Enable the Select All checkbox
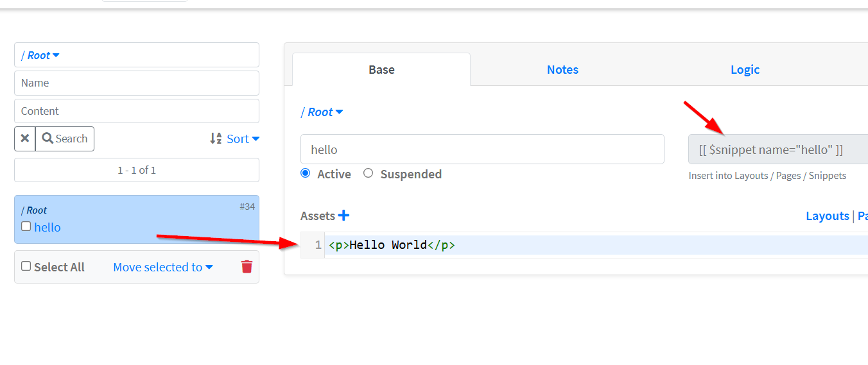Screen dimensions: 868x365 click(x=26, y=266)
